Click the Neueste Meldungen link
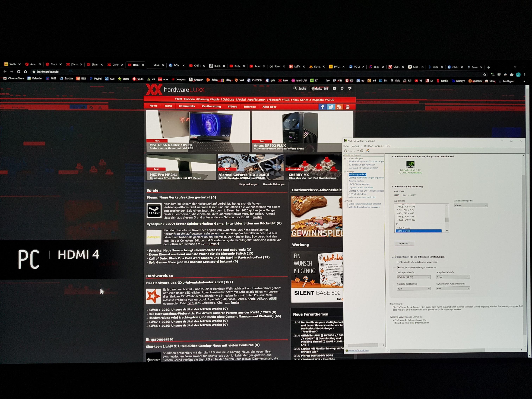 pos(274,184)
